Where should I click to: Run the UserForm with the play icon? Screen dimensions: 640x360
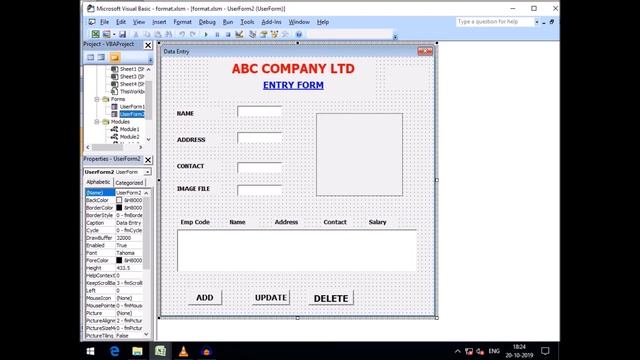(x=206, y=34)
